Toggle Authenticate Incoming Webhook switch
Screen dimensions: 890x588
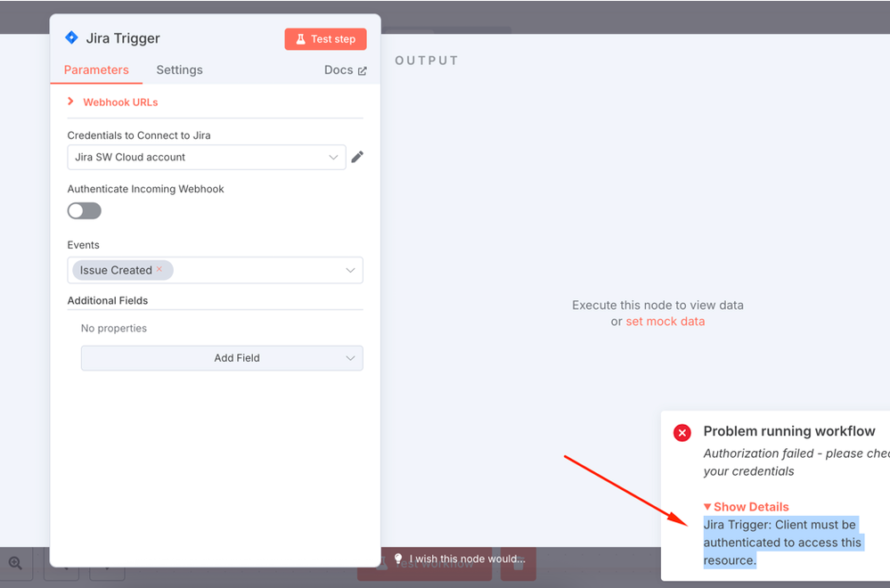[84, 210]
